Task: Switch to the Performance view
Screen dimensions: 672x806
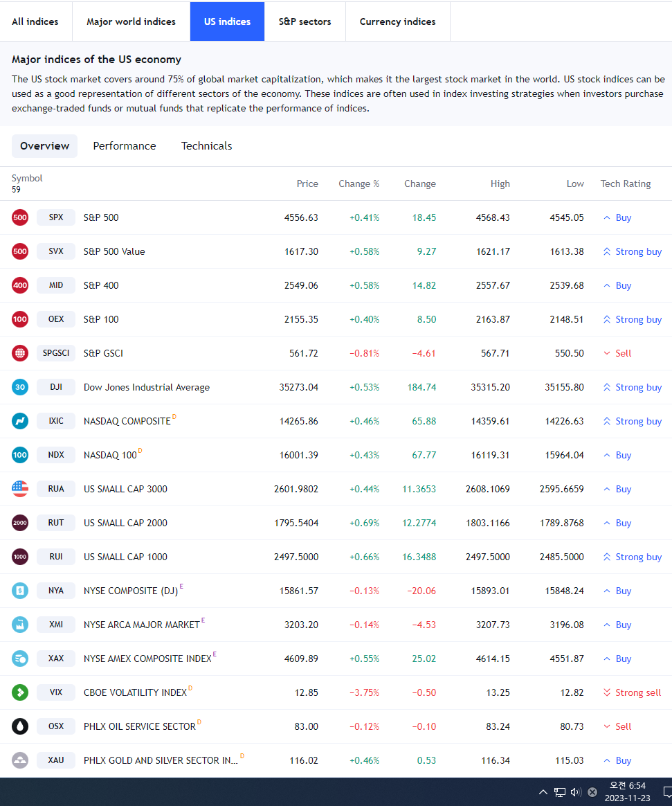Action: pos(125,146)
